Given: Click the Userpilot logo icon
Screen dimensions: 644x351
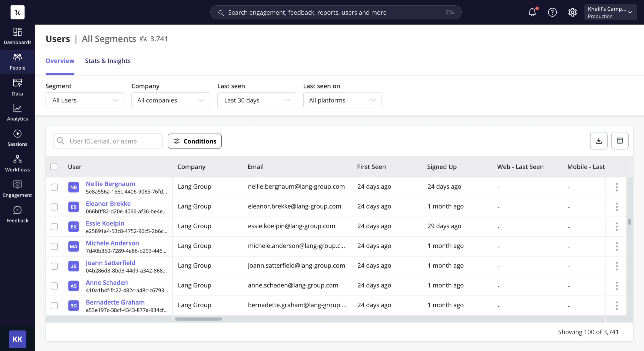Looking at the screenshot, I should point(18,12).
